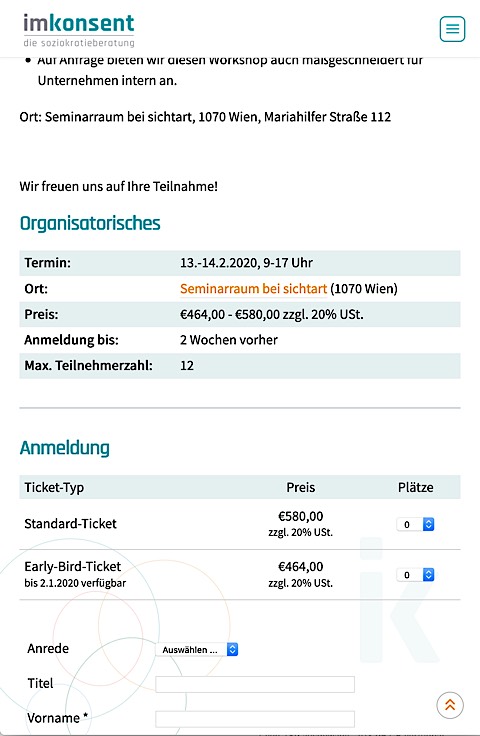Click the scroll-to-top double chevron icon
Image resolution: width=480 pixels, height=736 pixels.
tap(450, 705)
